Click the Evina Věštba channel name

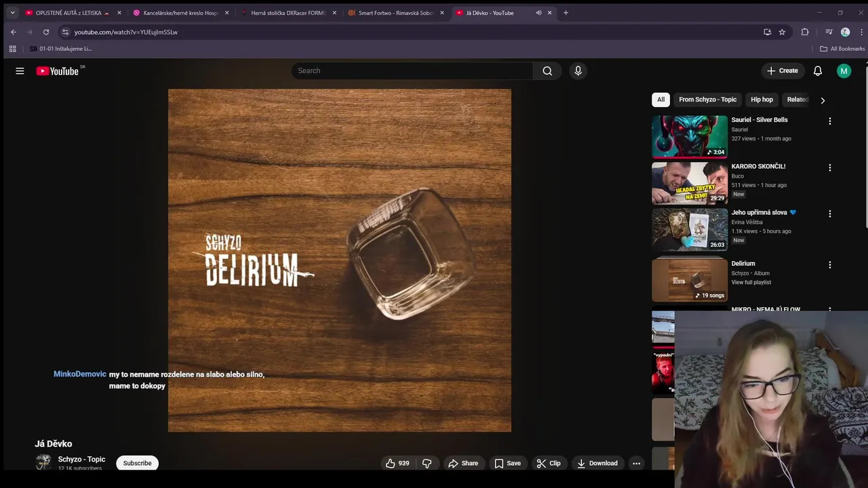pos(747,222)
